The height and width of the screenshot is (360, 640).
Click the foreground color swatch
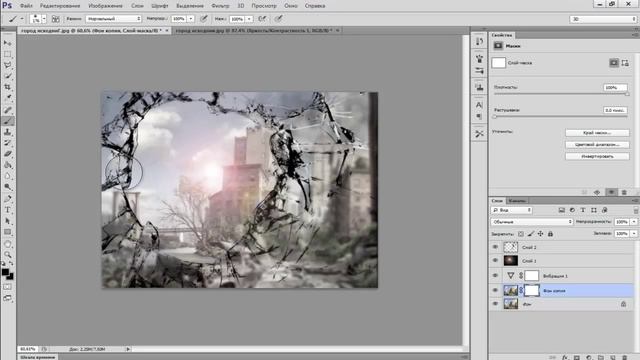coord(5,272)
